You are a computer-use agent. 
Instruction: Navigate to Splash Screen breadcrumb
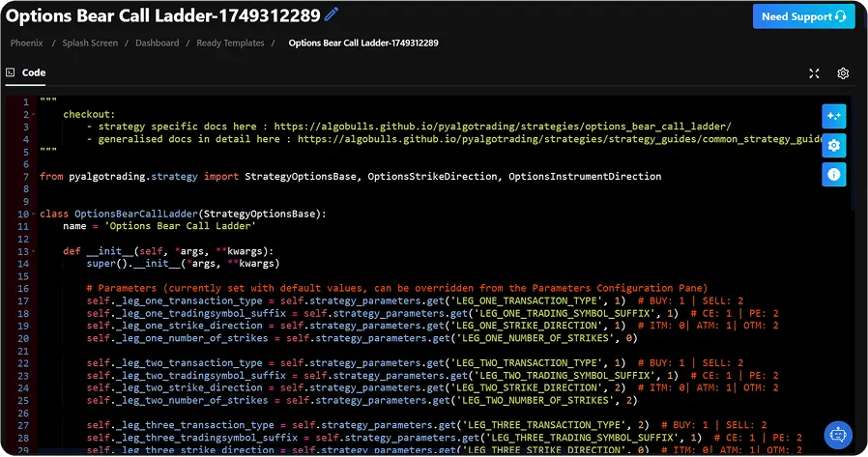(x=90, y=43)
